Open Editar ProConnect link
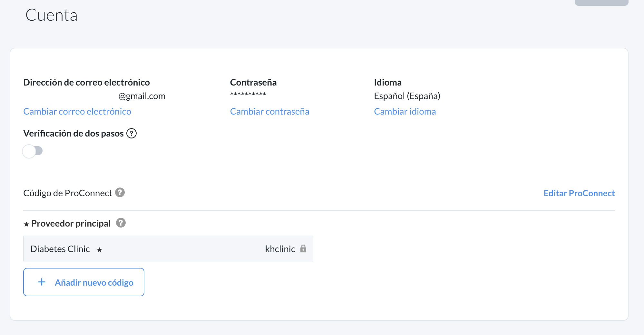644x335 pixels. point(579,193)
